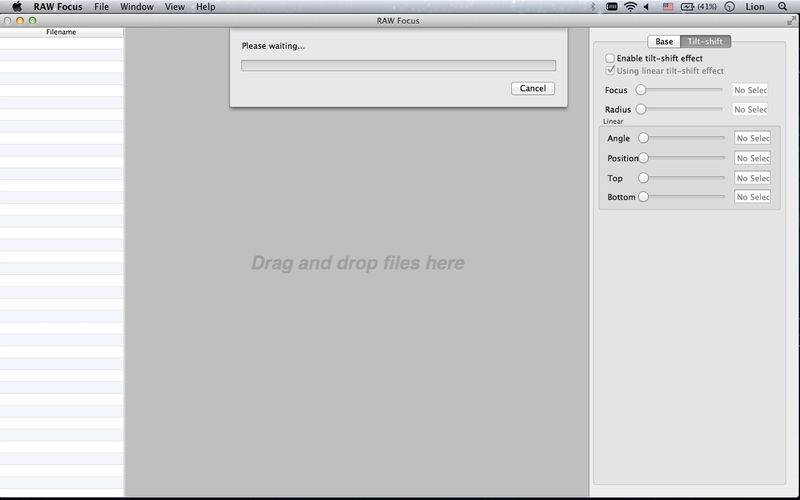
Task: Click the Position slider handle
Action: click(643, 158)
